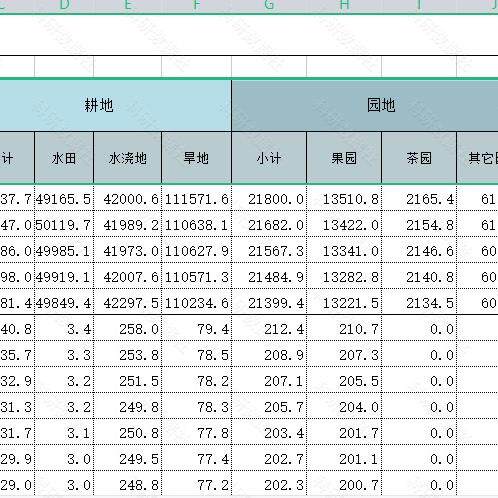Select cell containing 49919.1
The height and width of the screenshot is (498, 498).
coord(64,276)
